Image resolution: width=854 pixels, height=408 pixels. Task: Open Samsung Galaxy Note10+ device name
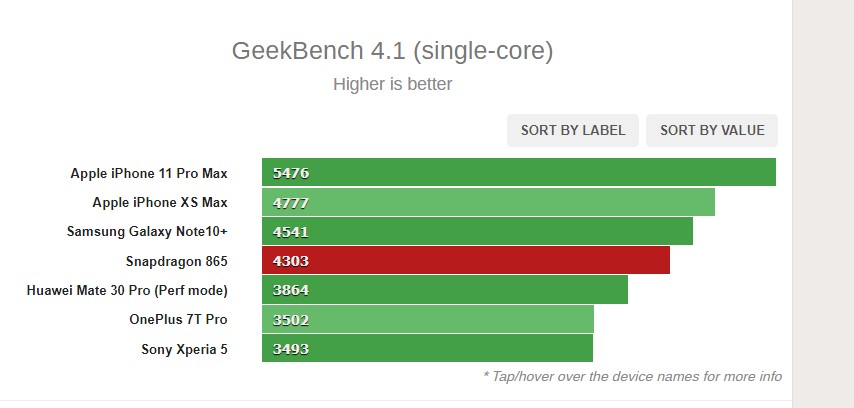click(x=147, y=232)
